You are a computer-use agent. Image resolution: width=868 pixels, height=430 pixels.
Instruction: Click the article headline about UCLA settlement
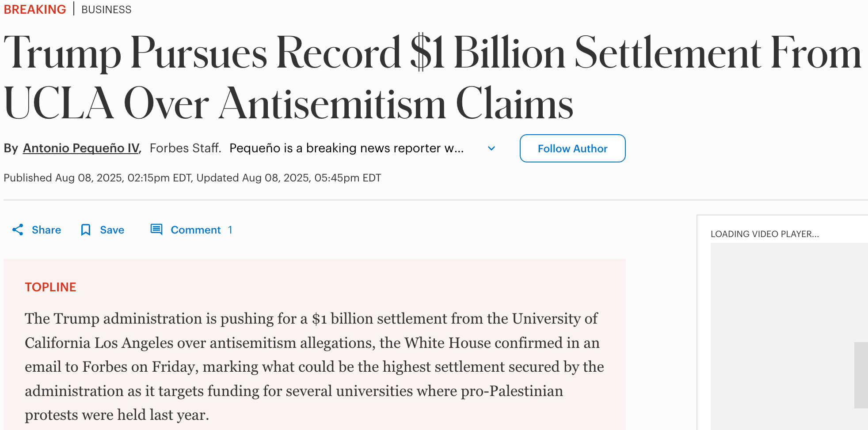[432, 78]
